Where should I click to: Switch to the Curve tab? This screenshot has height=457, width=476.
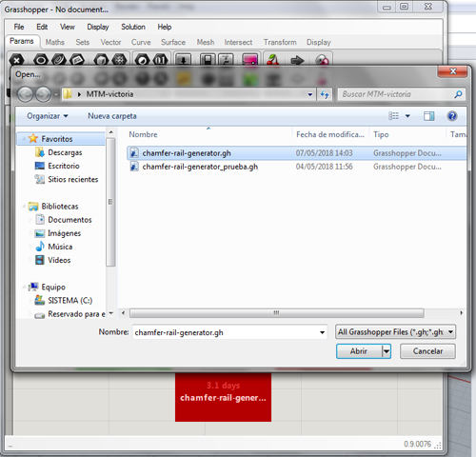(x=141, y=42)
